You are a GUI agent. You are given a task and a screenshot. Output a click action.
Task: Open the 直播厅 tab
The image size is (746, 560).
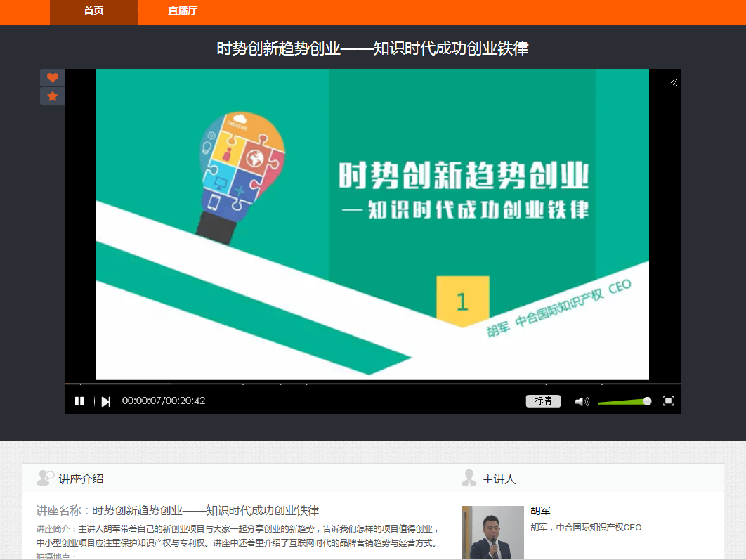(183, 11)
